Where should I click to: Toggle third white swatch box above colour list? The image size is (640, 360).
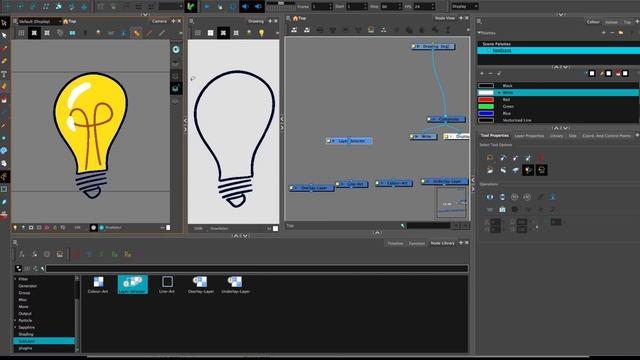pos(625,73)
